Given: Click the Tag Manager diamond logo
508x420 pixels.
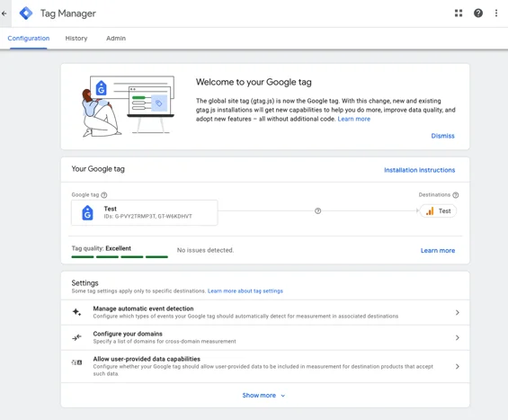Looking at the screenshot, I should (x=26, y=13).
